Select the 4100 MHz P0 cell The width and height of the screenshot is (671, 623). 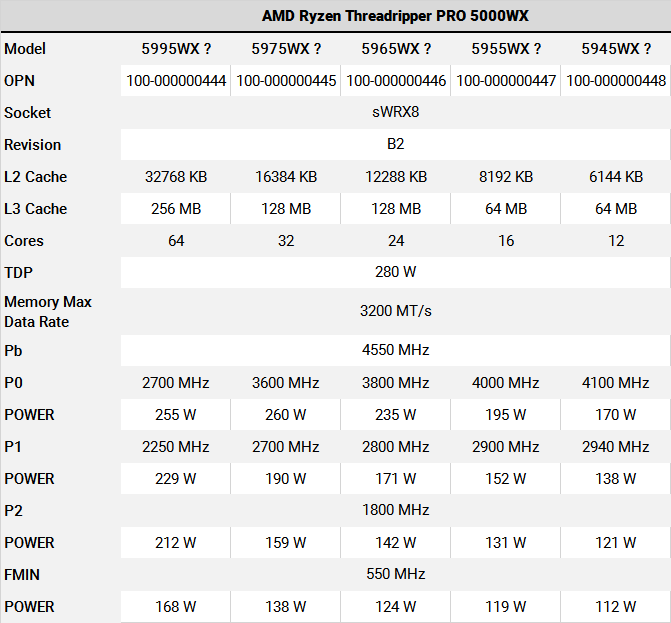point(616,383)
